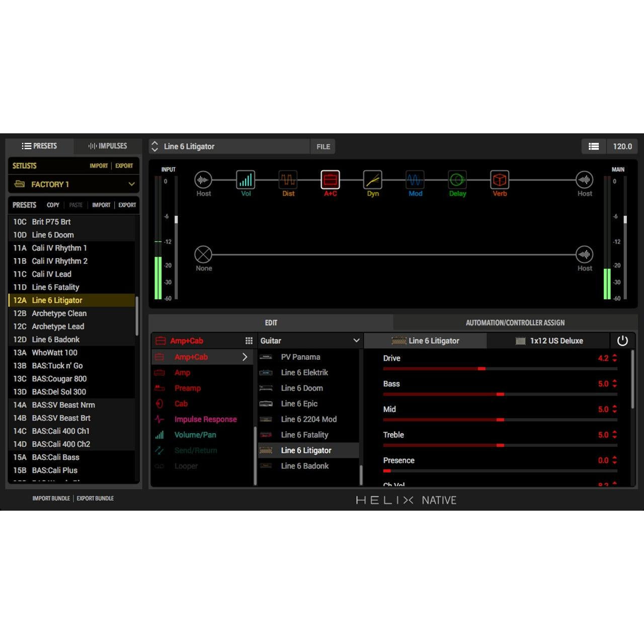Select the Dist block in the signal chain
644x644 pixels.
pyautogui.click(x=288, y=180)
